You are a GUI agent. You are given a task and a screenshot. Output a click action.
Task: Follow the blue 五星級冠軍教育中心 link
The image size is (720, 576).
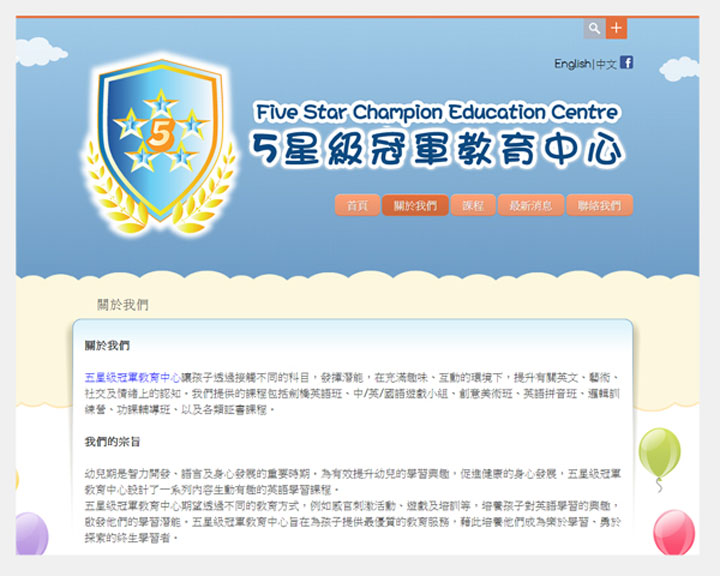(x=132, y=378)
